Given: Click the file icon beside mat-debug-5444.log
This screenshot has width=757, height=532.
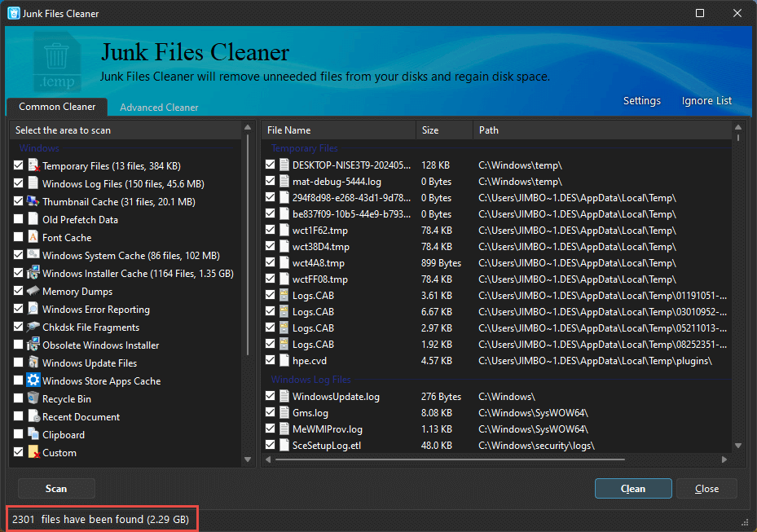Looking at the screenshot, I should click(x=284, y=182).
